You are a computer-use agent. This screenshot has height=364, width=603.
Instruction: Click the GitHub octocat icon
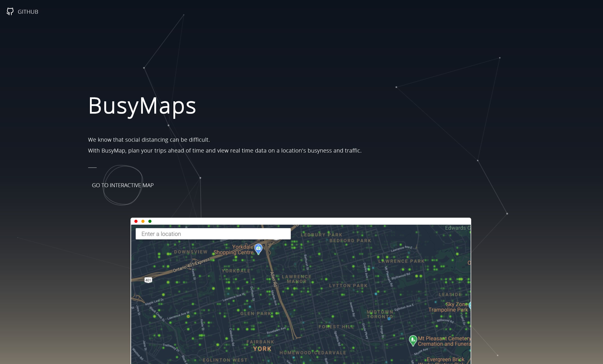point(10,12)
